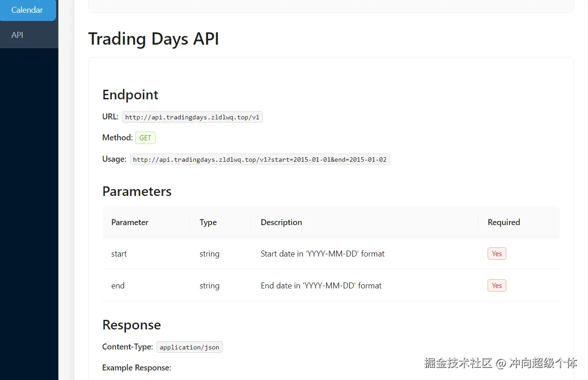Select the end parameter name cell
The height and width of the screenshot is (380, 588).
pos(118,286)
